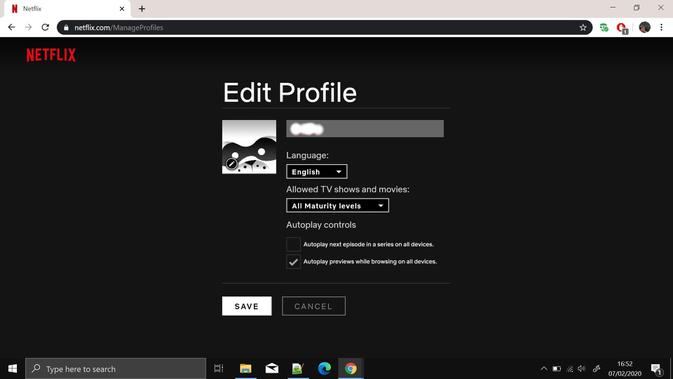Click the CANCEL button
The image size is (673, 379).
click(314, 306)
